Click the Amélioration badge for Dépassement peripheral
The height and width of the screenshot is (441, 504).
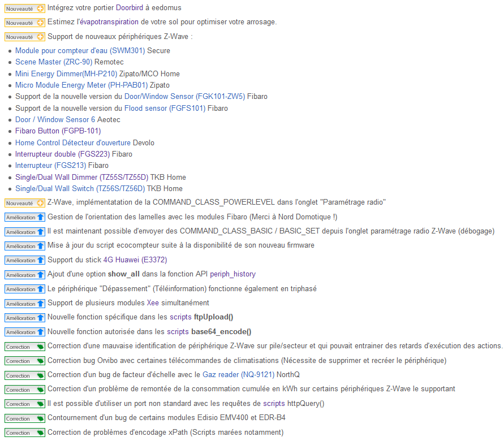pos(25,289)
